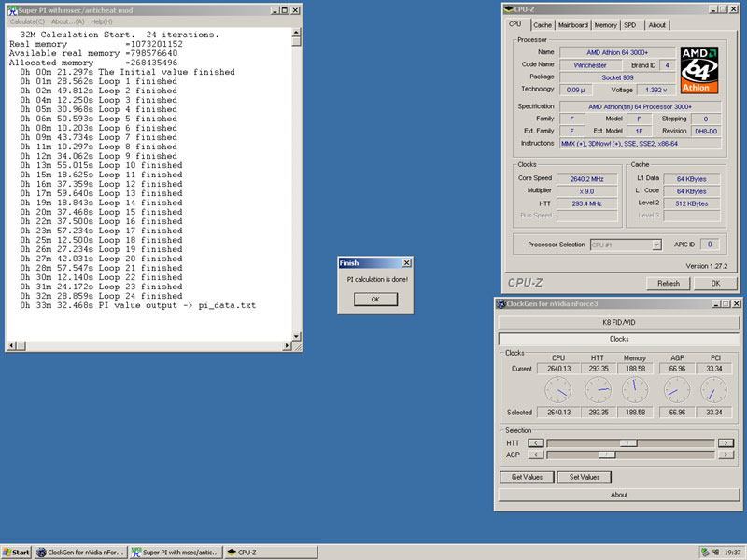Click the OK button in CPU-Z

pos(715,284)
